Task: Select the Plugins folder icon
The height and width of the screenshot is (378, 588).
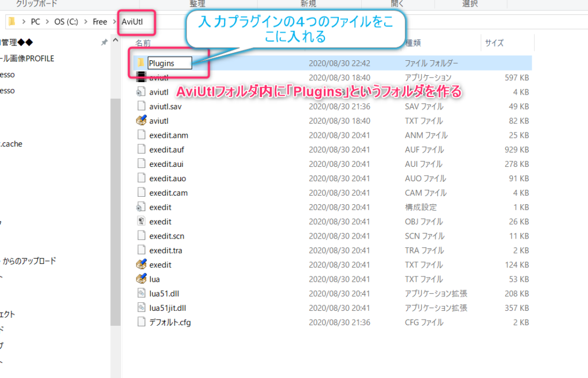Action: 141,63
